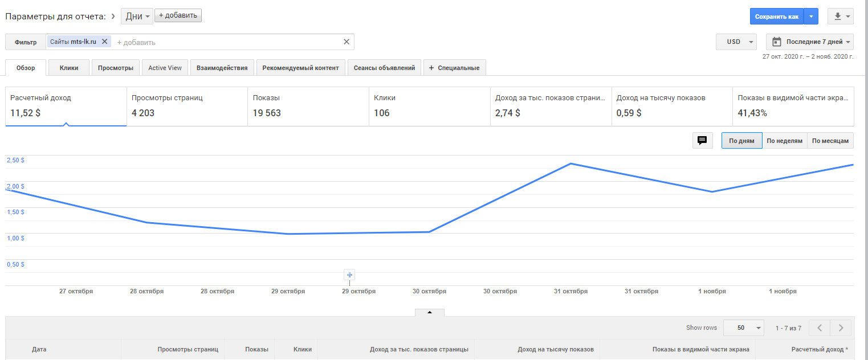Open the Show rows count dropdown

click(743, 328)
